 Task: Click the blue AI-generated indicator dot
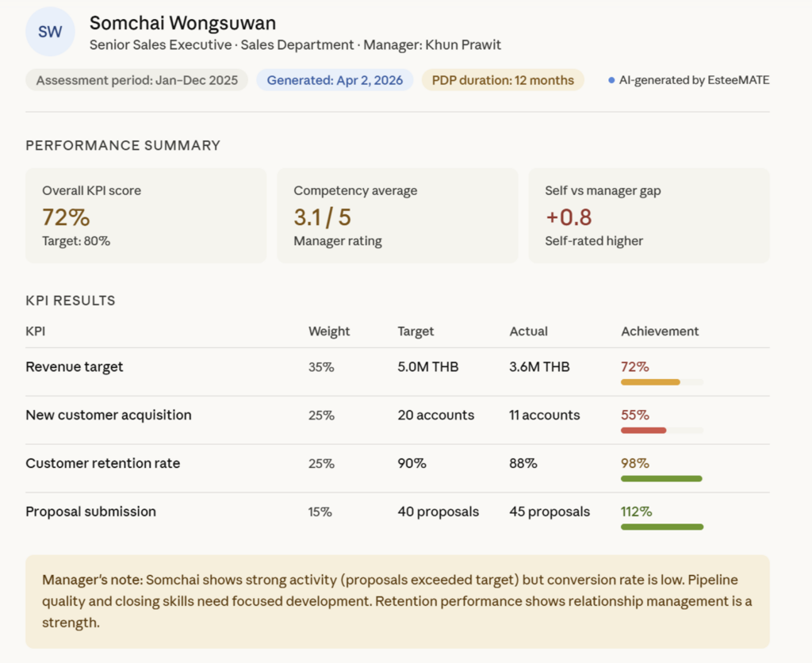pyautogui.click(x=611, y=80)
